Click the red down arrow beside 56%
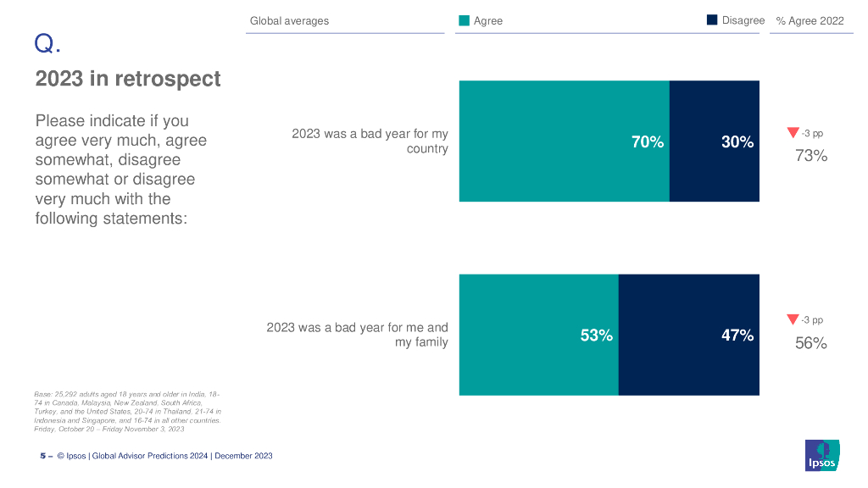Image resolution: width=868 pixels, height=488 pixels. 793,319
